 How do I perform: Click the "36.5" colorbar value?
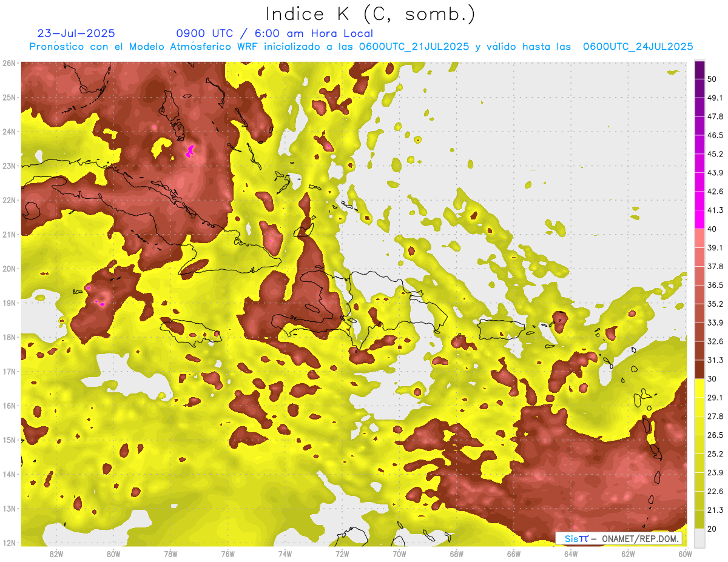coord(716,285)
